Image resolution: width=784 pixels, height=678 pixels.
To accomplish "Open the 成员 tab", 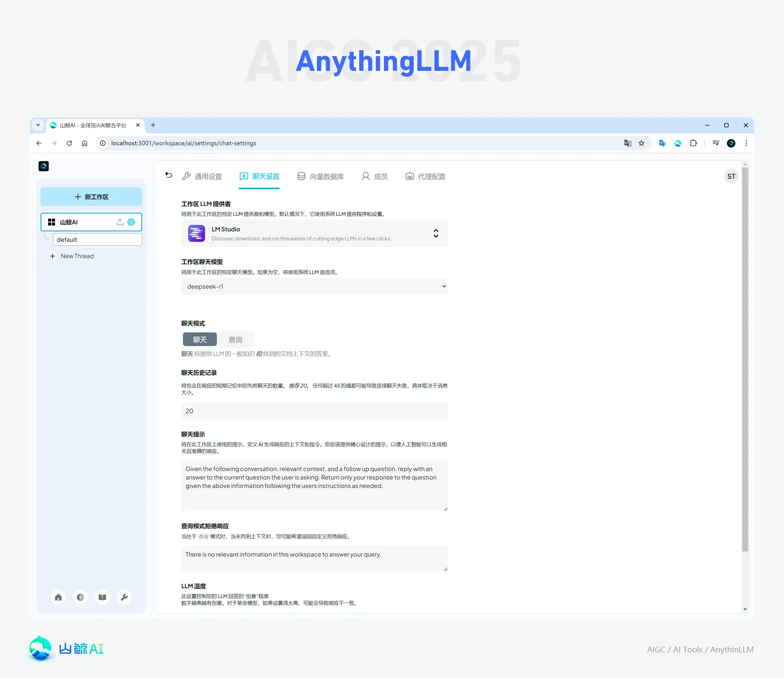I will pos(374,176).
